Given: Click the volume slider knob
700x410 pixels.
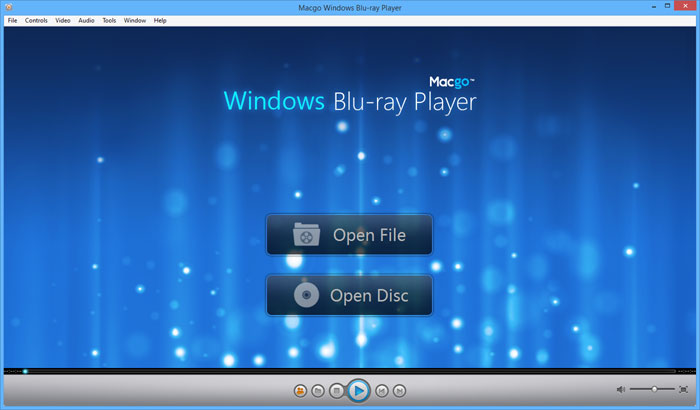Looking at the screenshot, I should (x=654, y=389).
